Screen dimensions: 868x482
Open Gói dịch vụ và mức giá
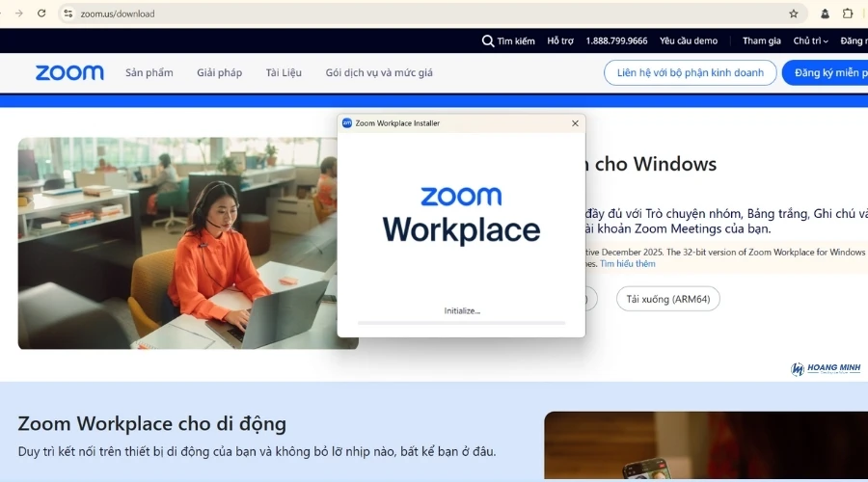click(x=379, y=72)
